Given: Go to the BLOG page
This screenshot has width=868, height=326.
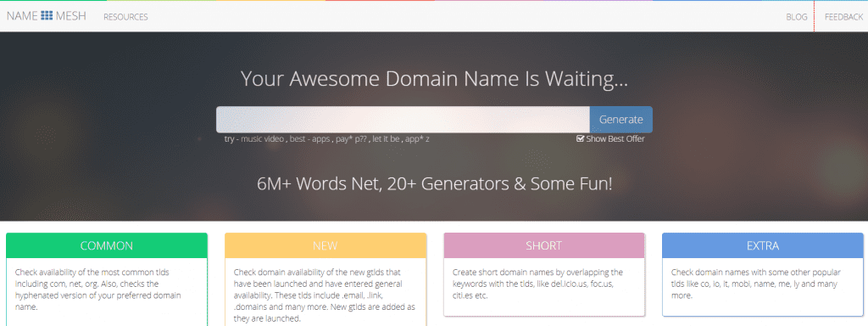Looking at the screenshot, I should coord(797,17).
